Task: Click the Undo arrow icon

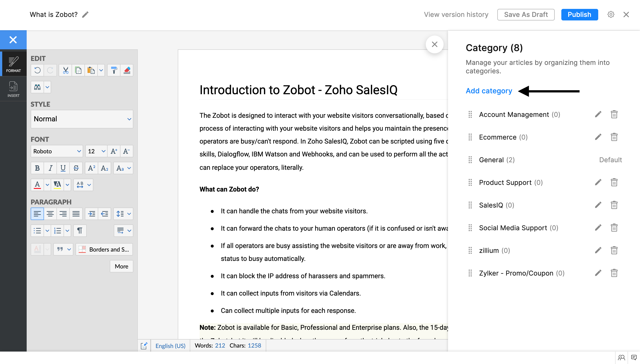Action: pos(38,70)
